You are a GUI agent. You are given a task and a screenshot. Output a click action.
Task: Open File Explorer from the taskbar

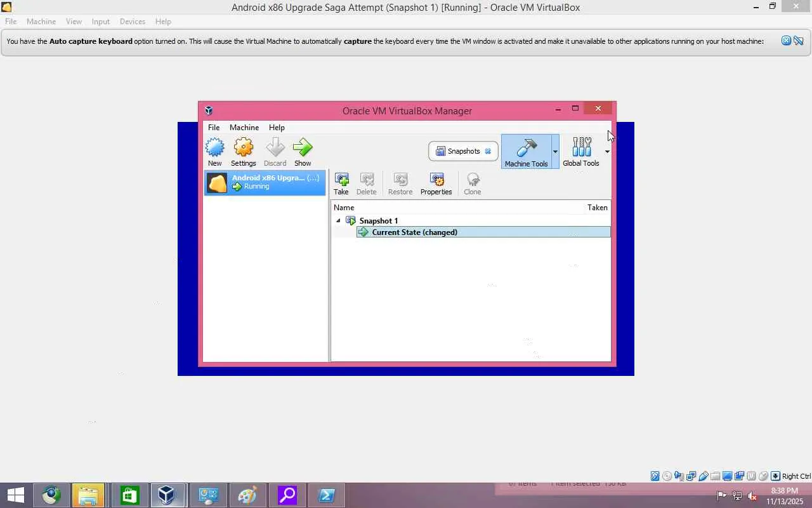pyautogui.click(x=88, y=495)
